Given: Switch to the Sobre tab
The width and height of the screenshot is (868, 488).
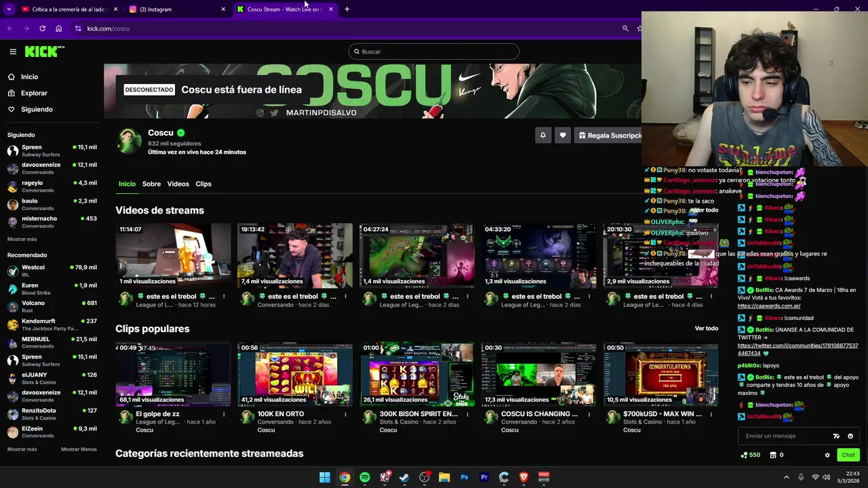Looking at the screenshot, I should [151, 184].
